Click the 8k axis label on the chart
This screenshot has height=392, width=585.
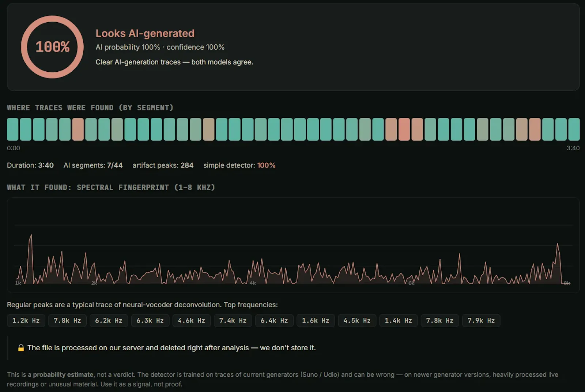point(567,283)
